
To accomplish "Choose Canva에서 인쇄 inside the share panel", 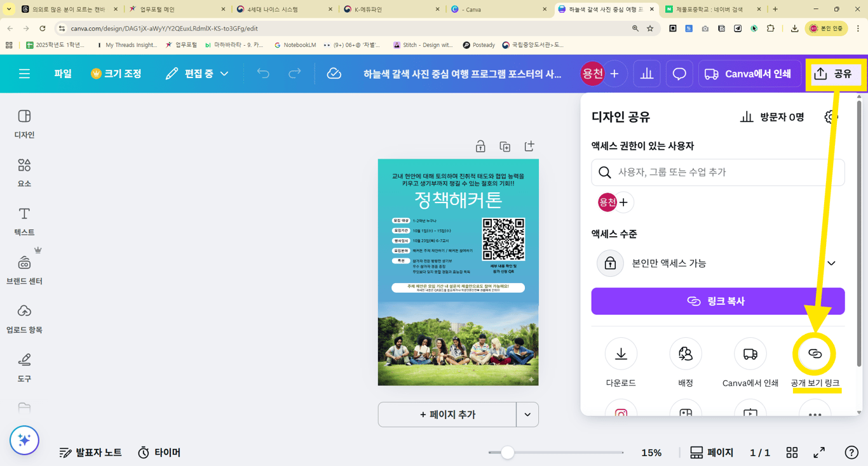I will [x=750, y=363].
